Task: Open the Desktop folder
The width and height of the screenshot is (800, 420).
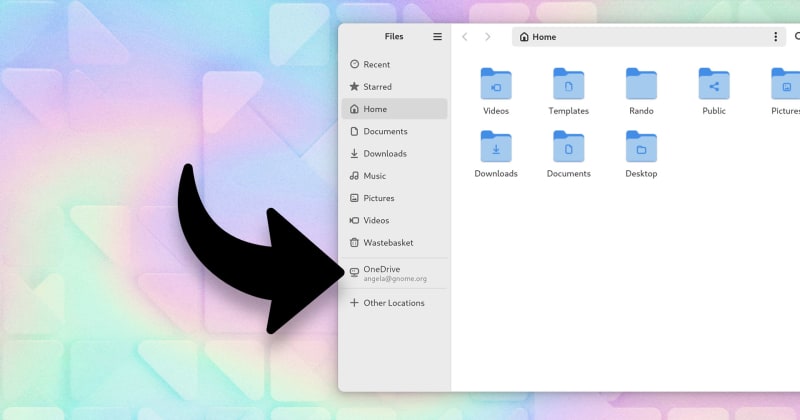Action: tap(641, 147)
